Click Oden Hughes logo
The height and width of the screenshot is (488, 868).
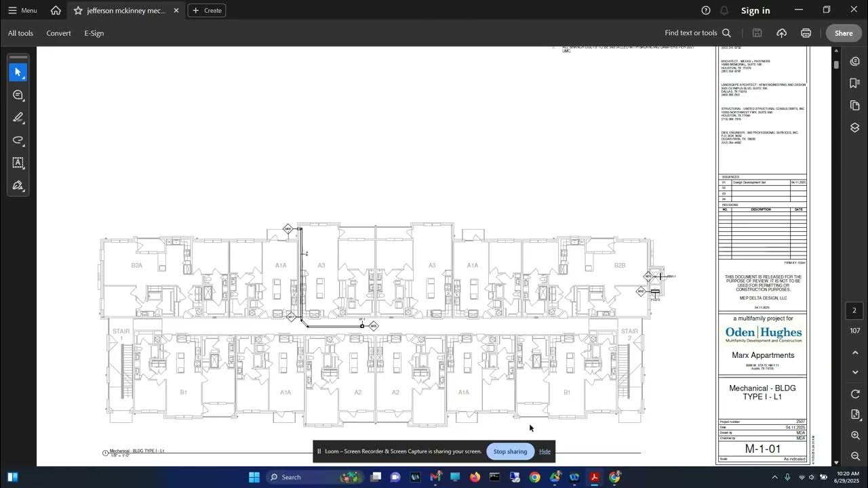coord(763,333)
